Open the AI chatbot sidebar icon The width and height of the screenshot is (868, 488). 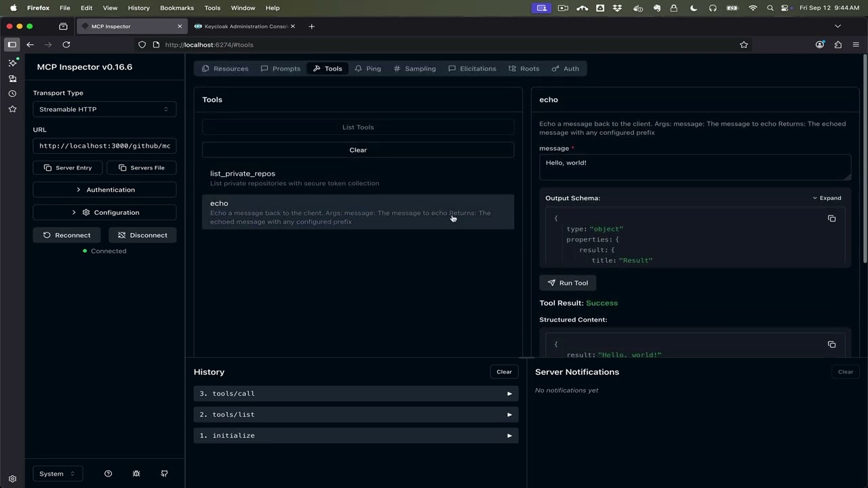coord(12,62)
